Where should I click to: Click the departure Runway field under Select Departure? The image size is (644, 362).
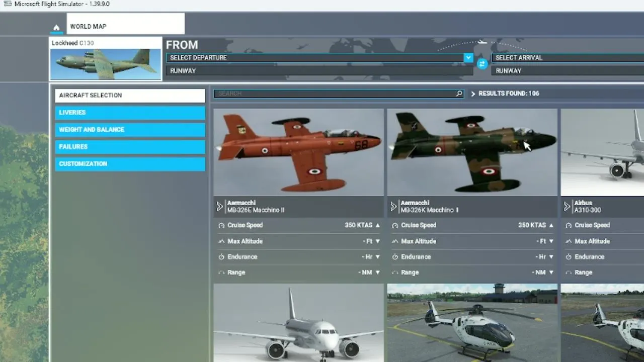(319, 71)
